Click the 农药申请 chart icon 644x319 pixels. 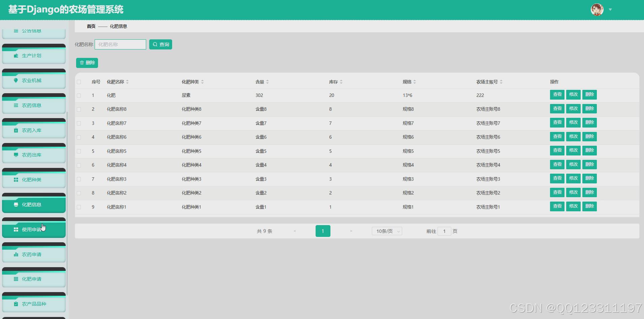pyautogui.click(x=15, y=254)
